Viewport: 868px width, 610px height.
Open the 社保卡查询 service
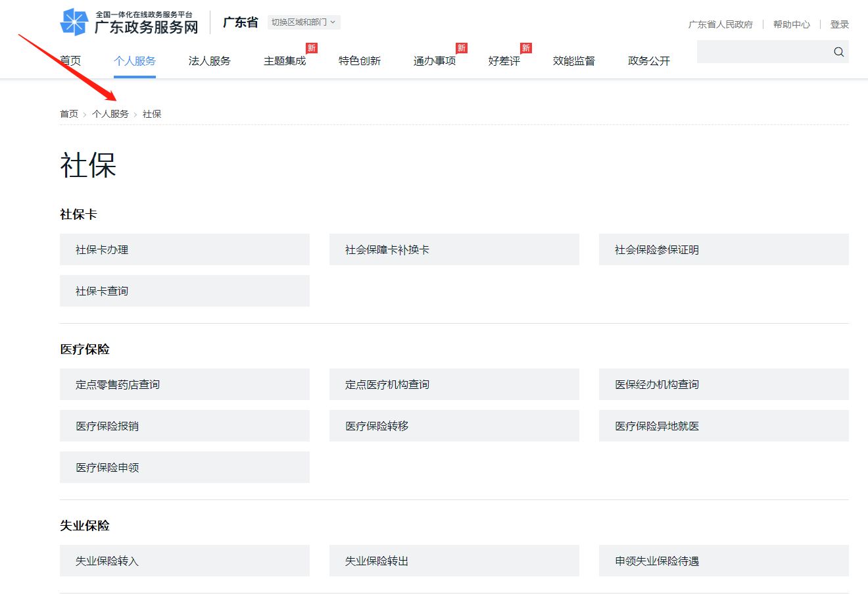click(x=185, y=291)
